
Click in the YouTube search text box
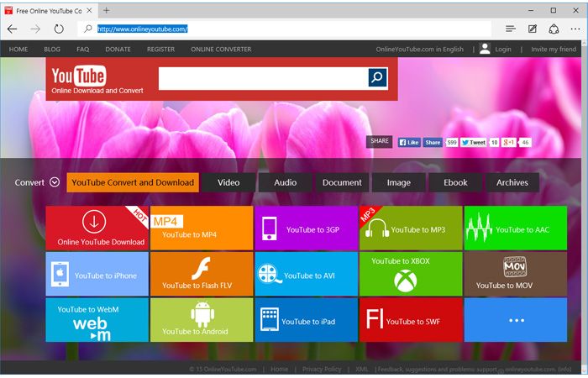[263, 78]
